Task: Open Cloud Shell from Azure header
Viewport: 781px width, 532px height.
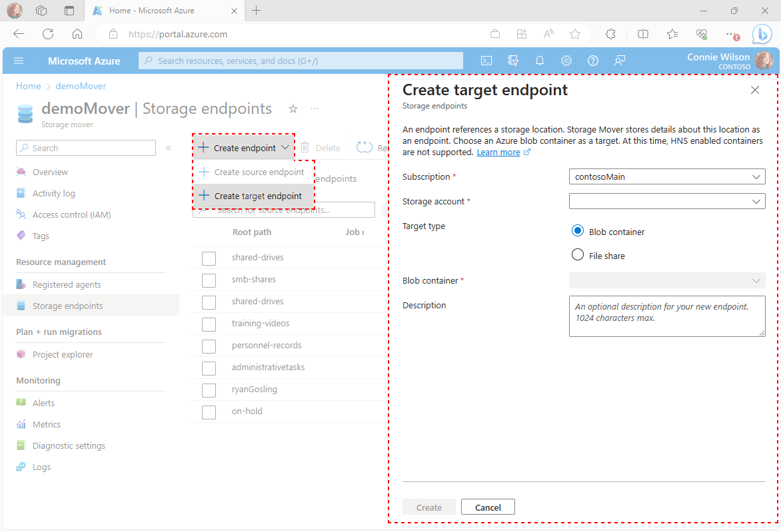Action: click(486, 61)
